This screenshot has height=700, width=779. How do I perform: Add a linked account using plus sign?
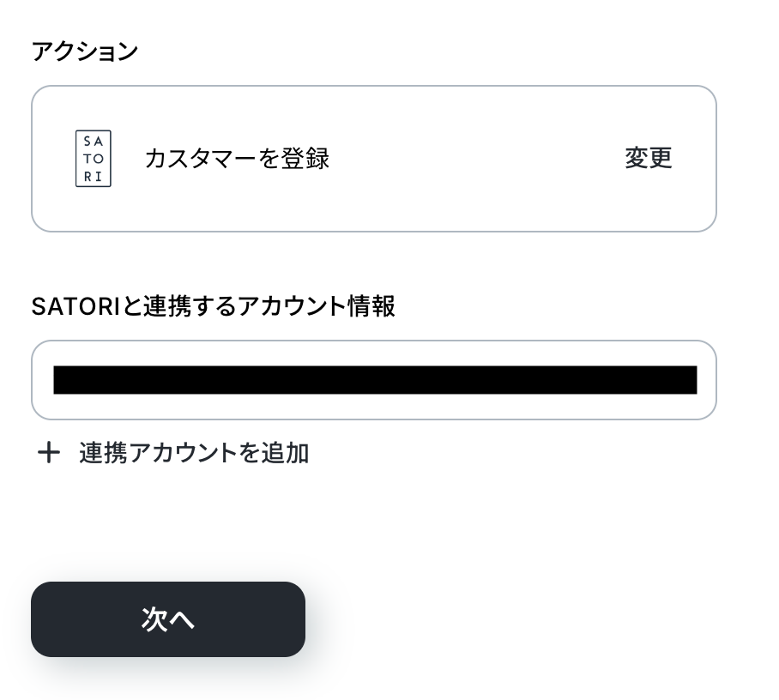[49, 453]
